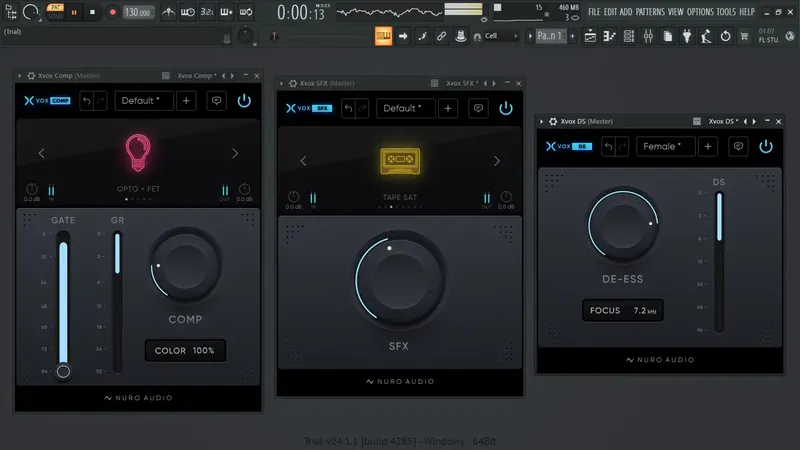Open the FILE menu
Viewport: 800px width, 450px height.
594,12
